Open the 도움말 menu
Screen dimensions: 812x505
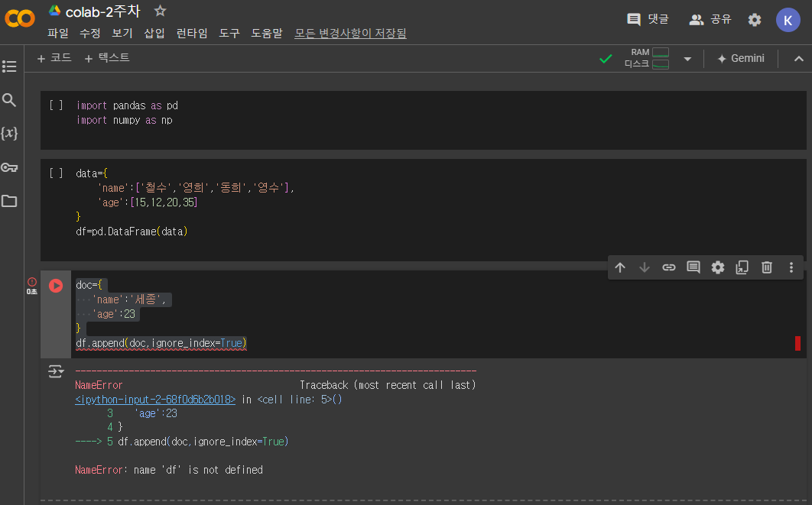pyautogui.click(x=267, y=33)
